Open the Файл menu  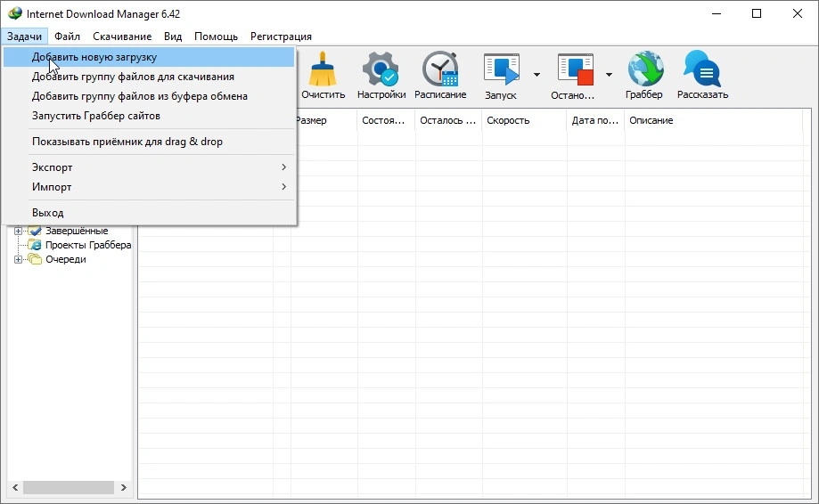67,36
